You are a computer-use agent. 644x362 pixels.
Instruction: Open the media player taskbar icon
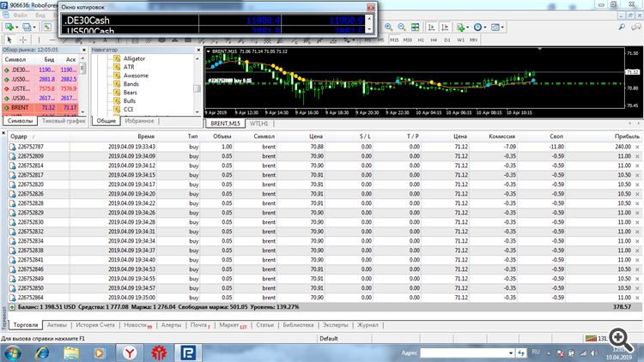click(100, 353)
